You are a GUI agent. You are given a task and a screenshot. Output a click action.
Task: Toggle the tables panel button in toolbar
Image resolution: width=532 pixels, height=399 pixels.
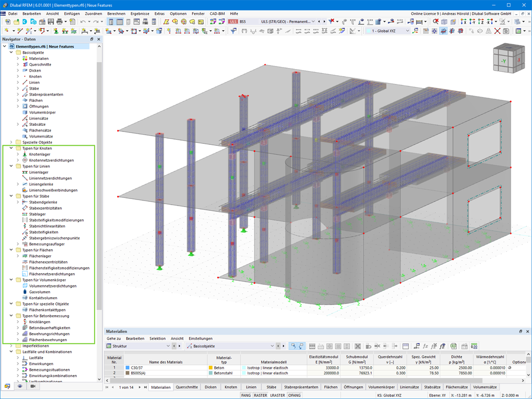point(119,21)
